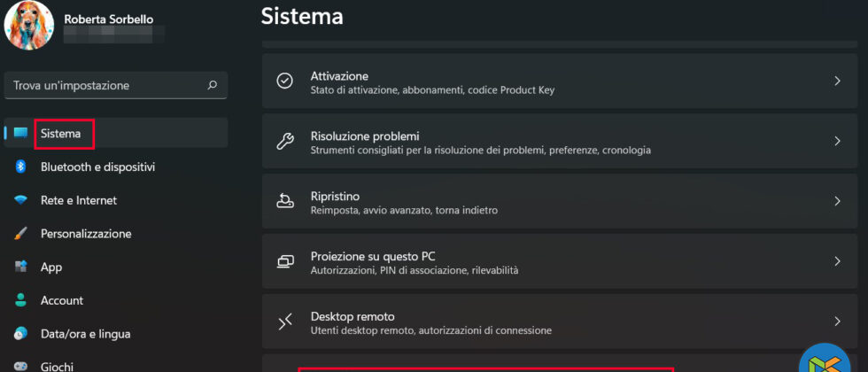
Task: Expand the Desktop remoto chevron
Action: (x=837, y=322)
